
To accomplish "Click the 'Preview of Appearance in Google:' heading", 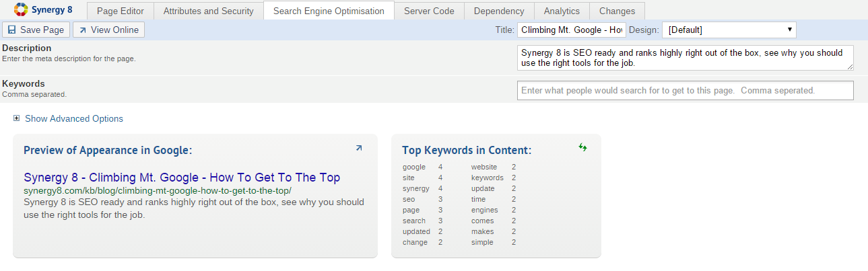I will 108,150.
